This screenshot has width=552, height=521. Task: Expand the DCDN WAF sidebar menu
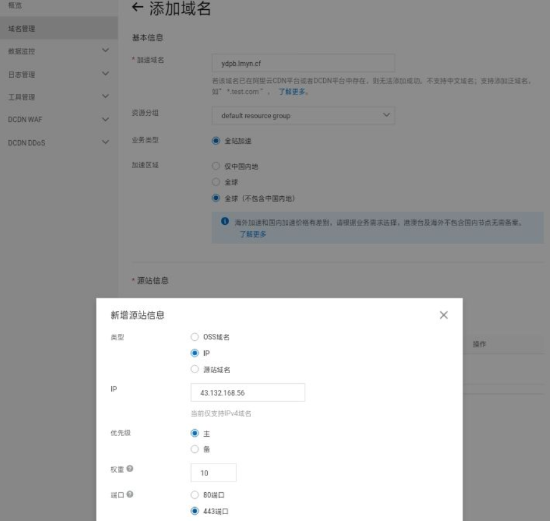tap(105, 119)
